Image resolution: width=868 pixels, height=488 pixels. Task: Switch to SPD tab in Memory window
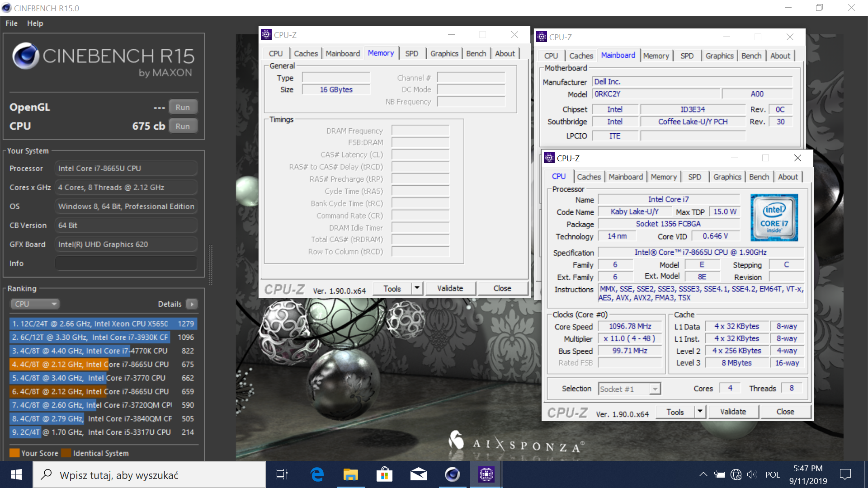(411, 53)
